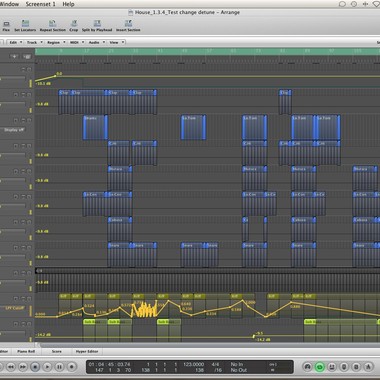Toggle the metronome click button in transport

pyautogui.click(x=368, y=367)
